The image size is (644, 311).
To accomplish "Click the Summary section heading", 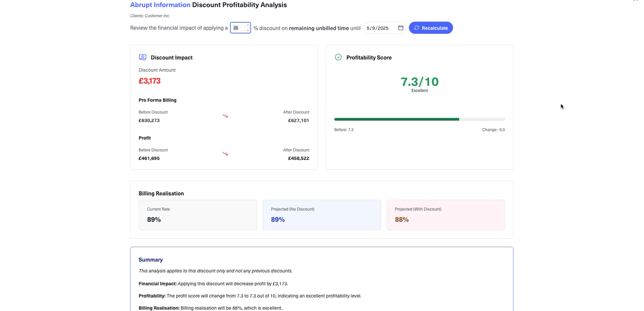I will [151, 260].
